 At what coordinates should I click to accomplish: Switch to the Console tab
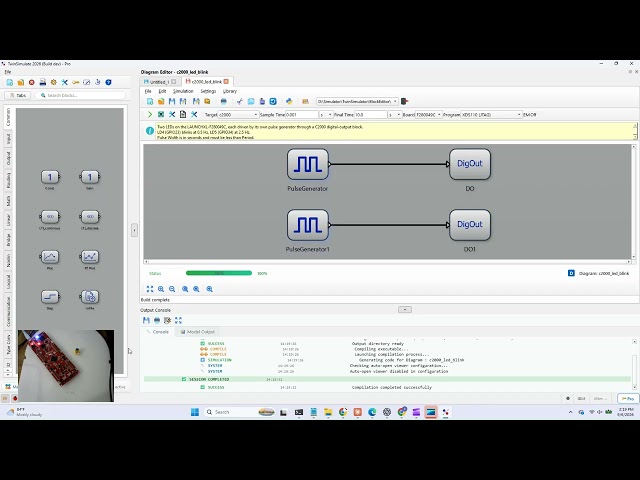(158, 332)
